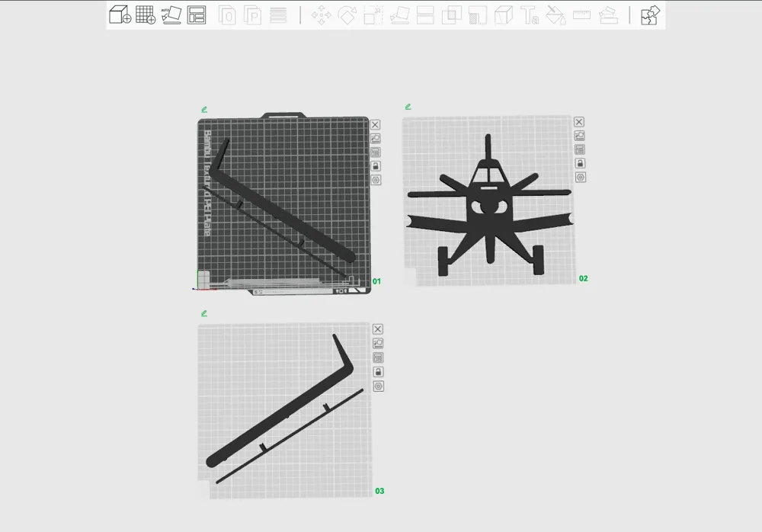The width and height of the screenshot is (762, 532).
Task: Toggle lock on plate 03
Action: point(378,372)
